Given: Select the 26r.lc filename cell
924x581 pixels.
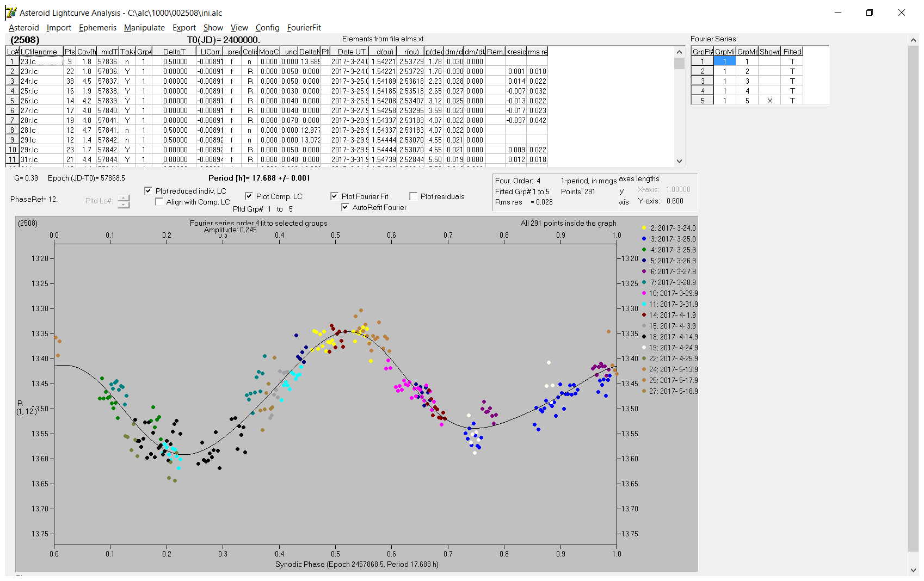Looking at the screenshot, I should point(41,101).
